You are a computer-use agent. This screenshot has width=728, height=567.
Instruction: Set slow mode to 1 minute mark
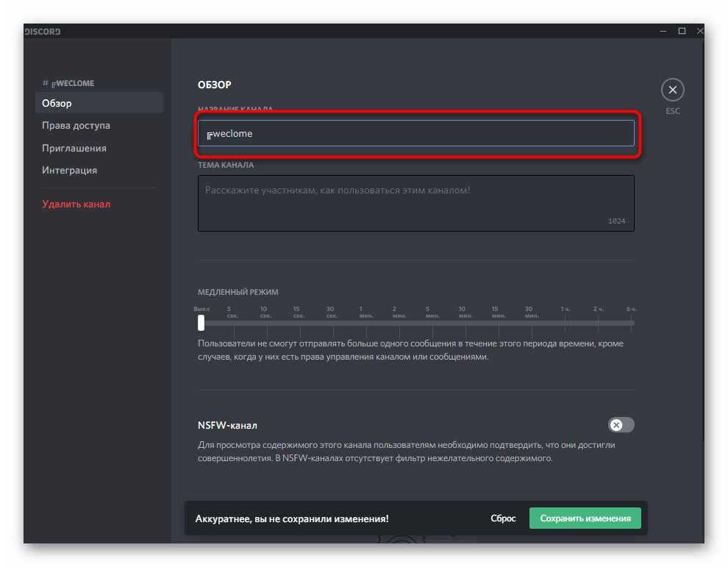[x=361, y=323]
